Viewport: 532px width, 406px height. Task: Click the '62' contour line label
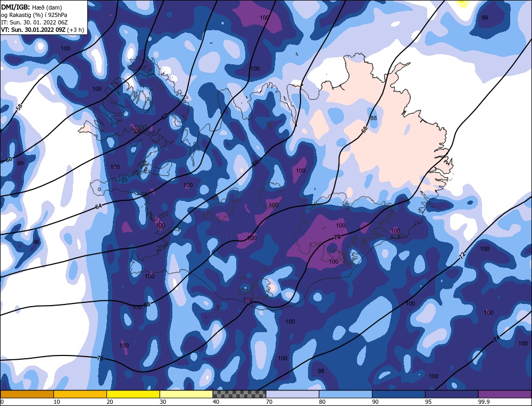(x=164, y=116)
